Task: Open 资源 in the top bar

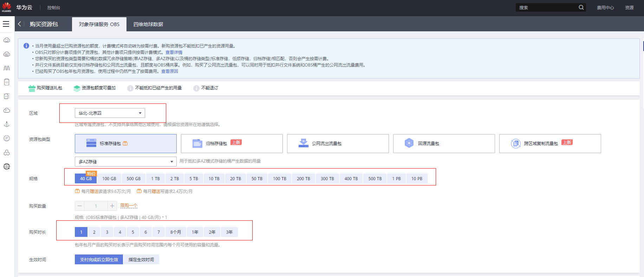Action: tap(629, 7)
